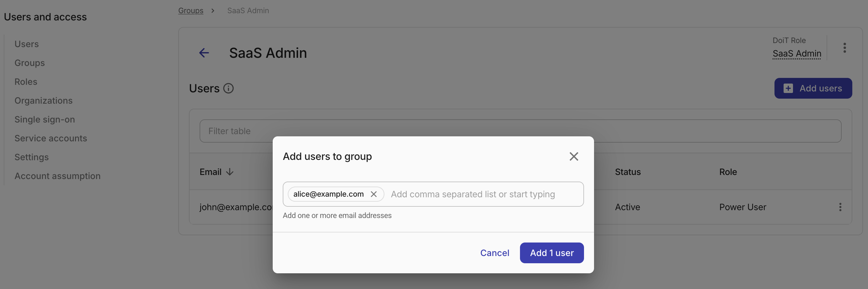
Task: Navigate to Single sign-on
Action: (x=45, y=120)
